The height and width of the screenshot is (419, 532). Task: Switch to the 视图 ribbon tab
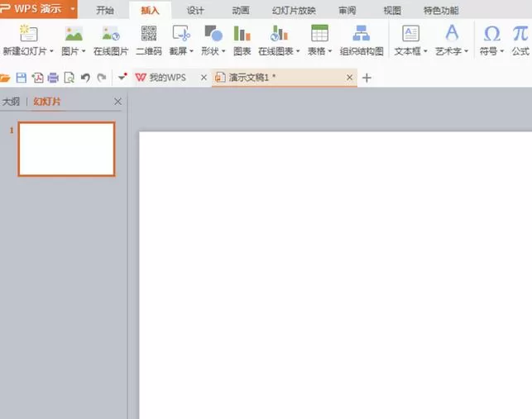(x=392, y=10)
